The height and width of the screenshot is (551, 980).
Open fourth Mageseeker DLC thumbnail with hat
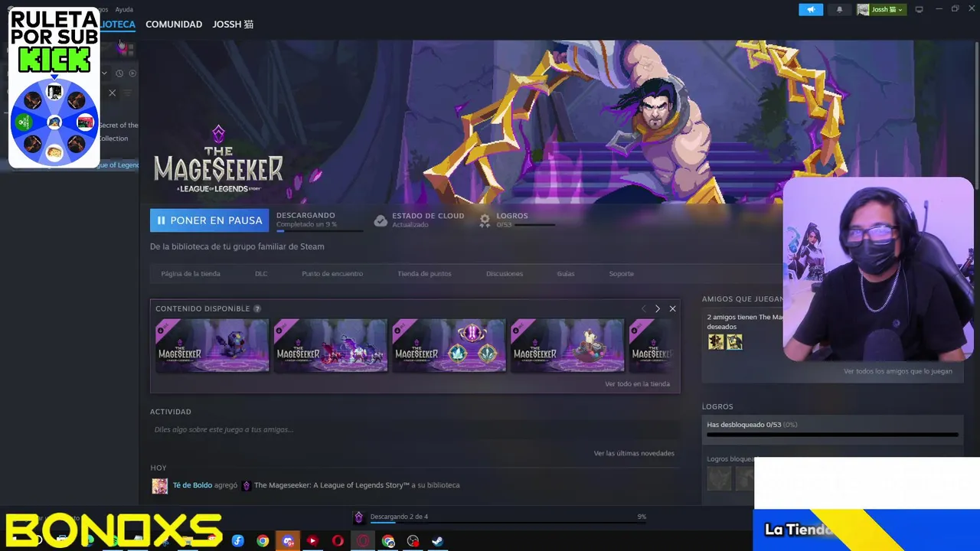(567, 345)
